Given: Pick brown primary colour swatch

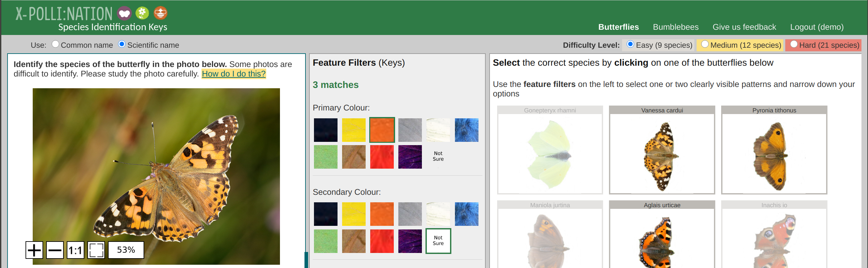Looking at the screenshot, I should [354, 157].
